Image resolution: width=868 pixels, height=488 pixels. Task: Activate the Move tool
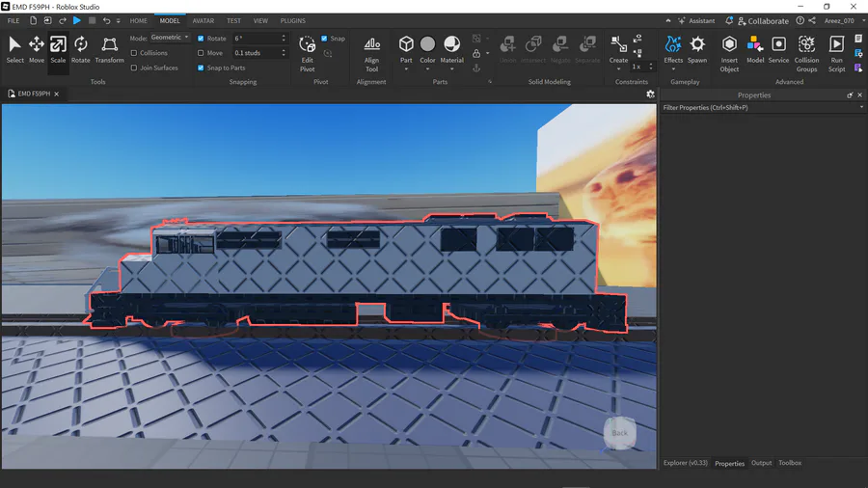point(37,50)
